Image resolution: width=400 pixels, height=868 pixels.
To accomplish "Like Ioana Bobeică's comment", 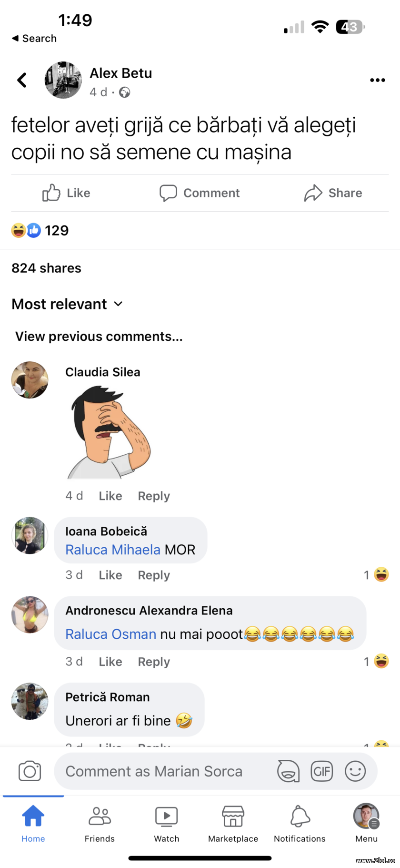I will click(x=110, y=575).
